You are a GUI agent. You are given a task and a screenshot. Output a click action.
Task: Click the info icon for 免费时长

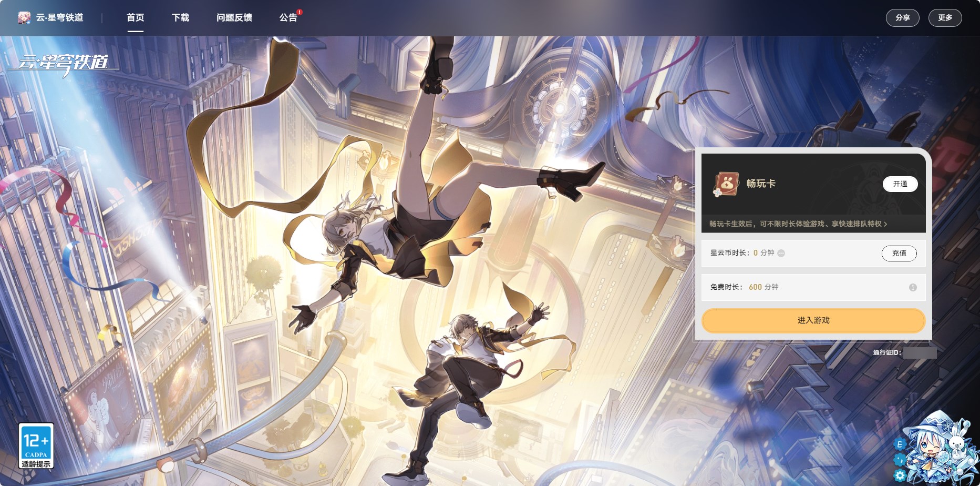(x=913, y=287)
